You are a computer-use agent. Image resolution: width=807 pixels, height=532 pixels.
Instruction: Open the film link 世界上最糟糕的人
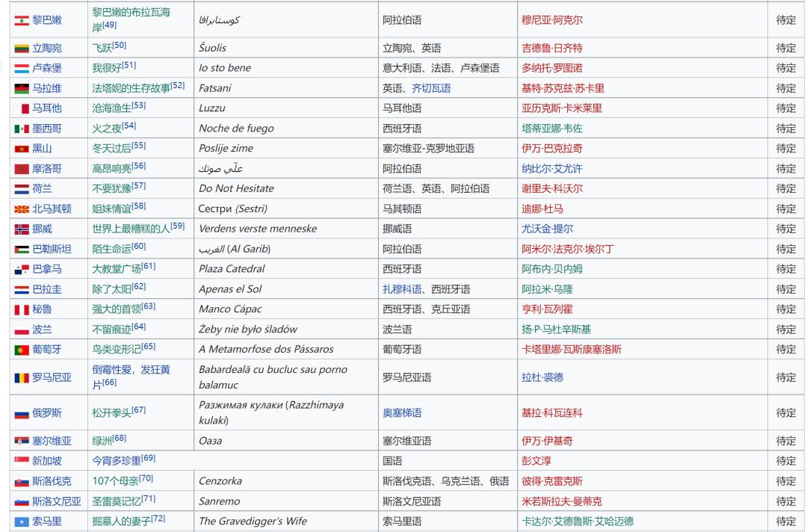coord(132,229)
